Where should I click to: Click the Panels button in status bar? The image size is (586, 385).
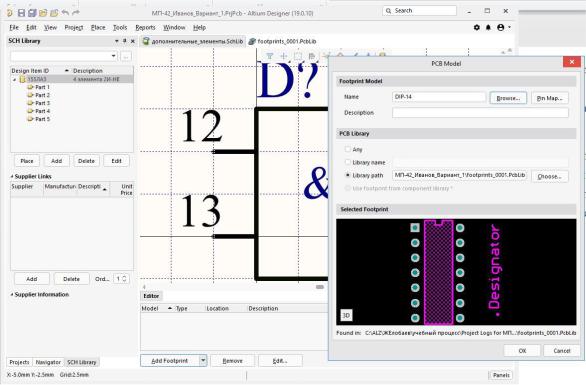pyautogui.click(x=501, y=375)
